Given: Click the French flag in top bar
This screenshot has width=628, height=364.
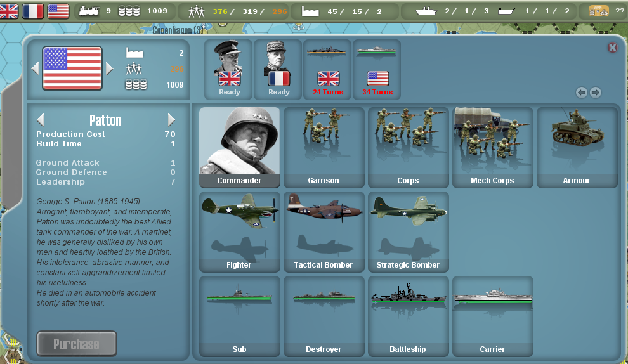Looking at the screenshot, I should click(x=33, y=11).
